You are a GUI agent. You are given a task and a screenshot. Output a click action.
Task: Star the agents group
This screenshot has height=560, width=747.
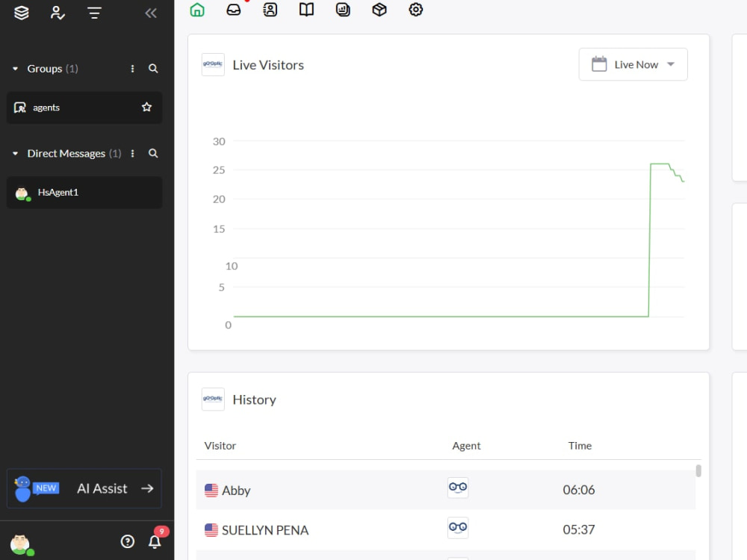click(146, 107)
